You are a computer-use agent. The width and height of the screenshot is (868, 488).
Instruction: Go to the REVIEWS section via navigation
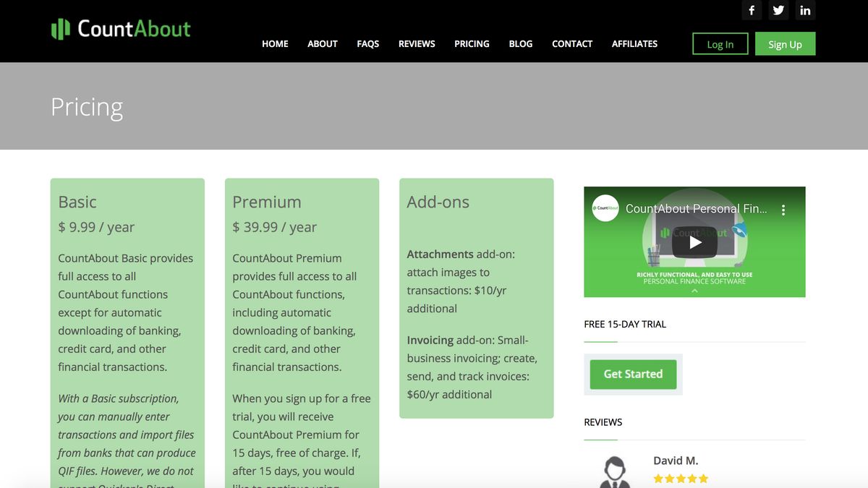tap(417, 43)
